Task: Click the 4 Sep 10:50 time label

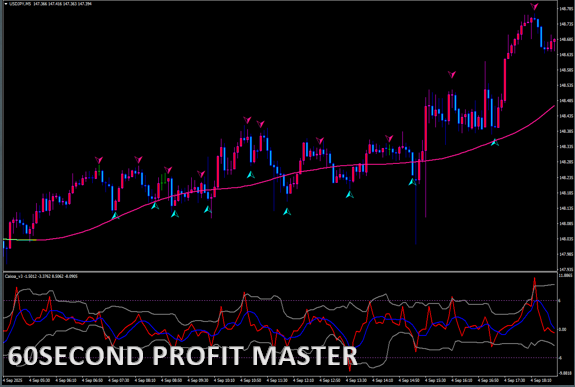Action: (250, 381)
